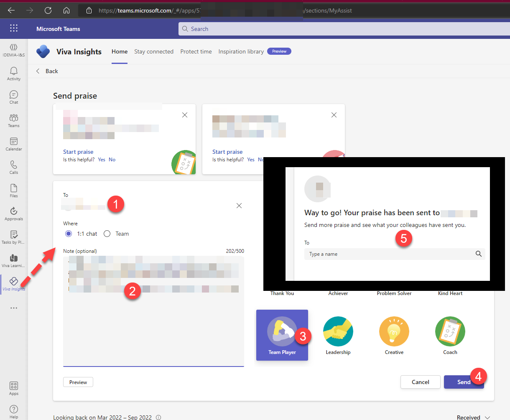This screenshot has width=510, height=420.
Task: Open Calendar in the sidebar
Action: (14, 144)
